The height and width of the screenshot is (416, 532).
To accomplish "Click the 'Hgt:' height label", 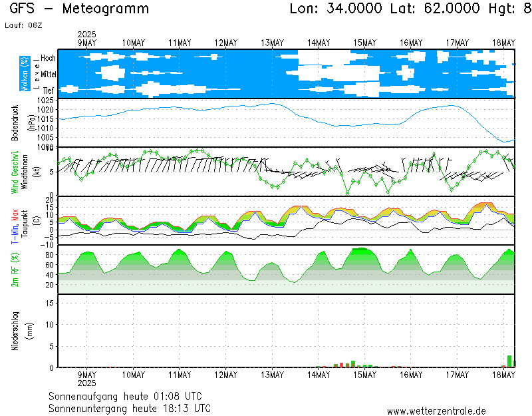I will (x=502, y=9).
